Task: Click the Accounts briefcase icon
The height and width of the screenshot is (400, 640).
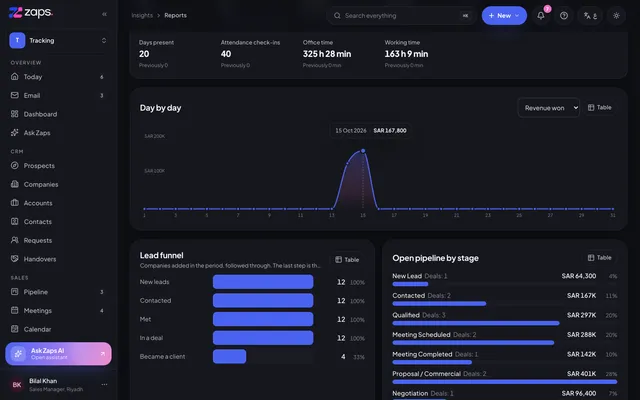Action: pos(15,203)
